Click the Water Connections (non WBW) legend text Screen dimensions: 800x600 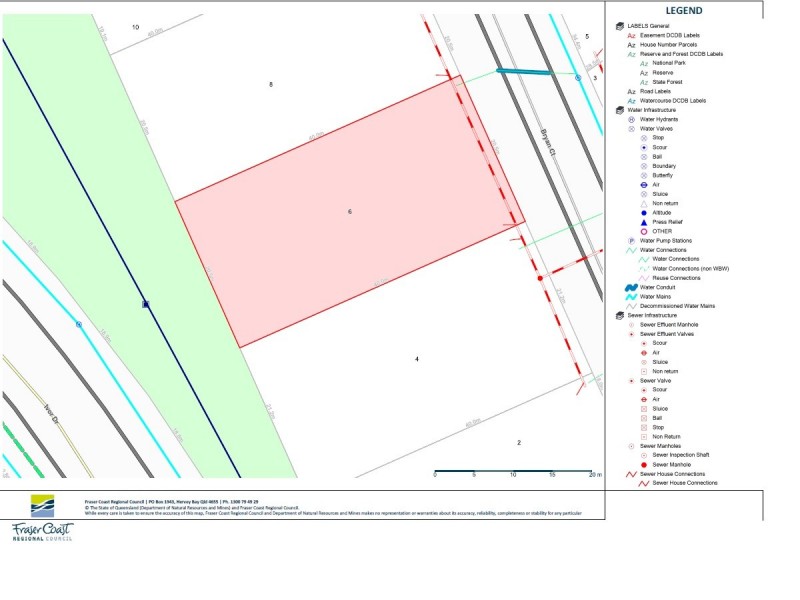(x=690, y=269)
